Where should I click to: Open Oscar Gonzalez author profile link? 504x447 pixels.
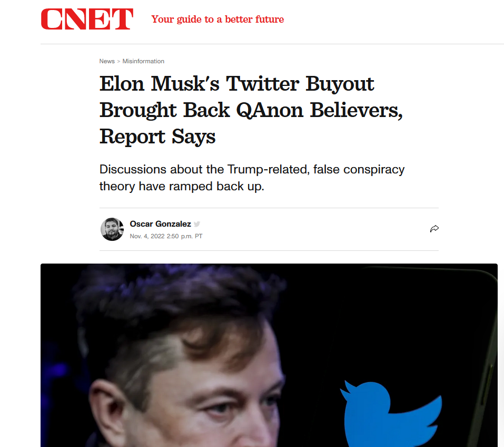point(160,224)
